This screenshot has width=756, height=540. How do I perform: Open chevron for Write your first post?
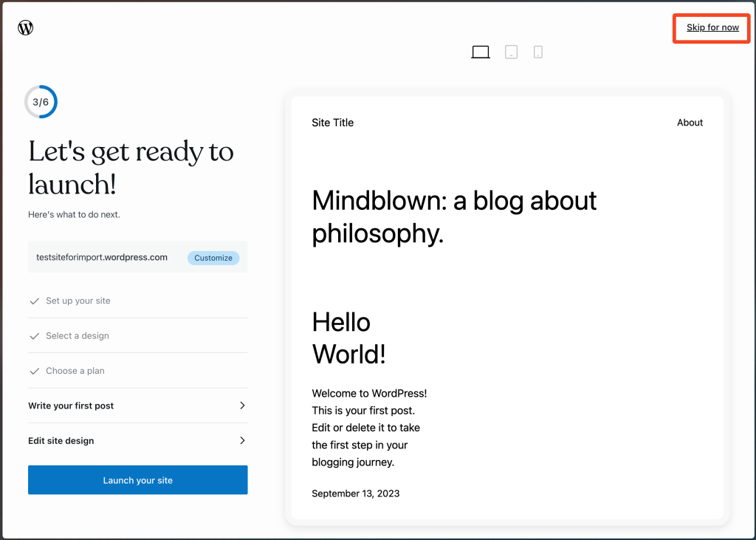[x=242, y=406]
